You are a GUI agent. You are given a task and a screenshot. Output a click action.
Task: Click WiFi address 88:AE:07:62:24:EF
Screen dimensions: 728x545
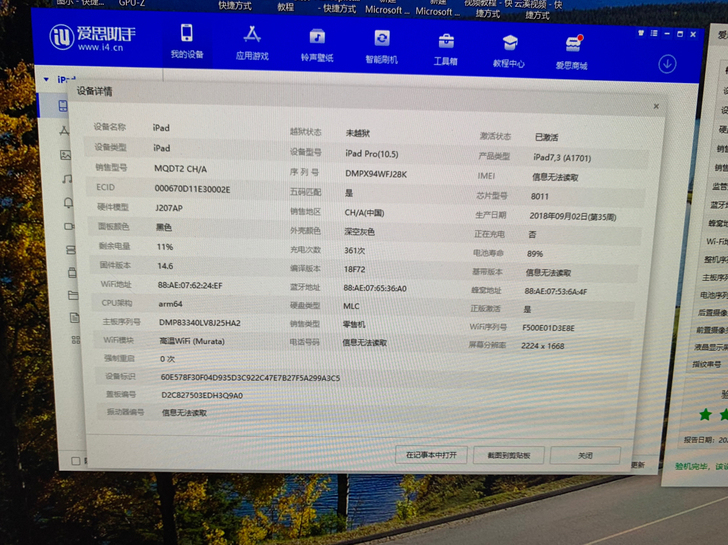click(190, 285)
